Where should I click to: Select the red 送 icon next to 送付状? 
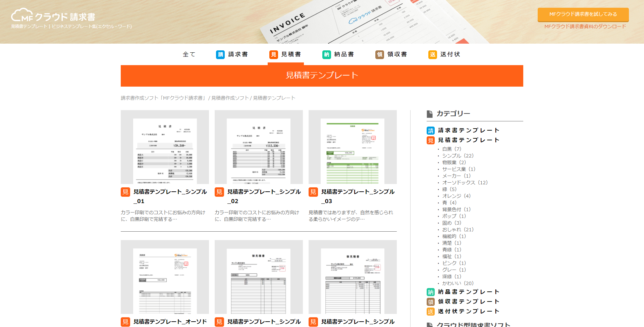pos(432,54)
